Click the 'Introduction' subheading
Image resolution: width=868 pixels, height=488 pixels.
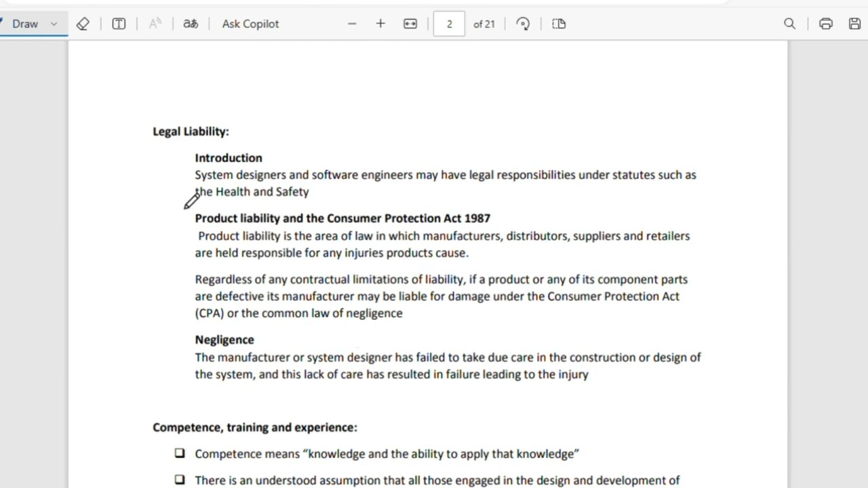click(229, 158)
